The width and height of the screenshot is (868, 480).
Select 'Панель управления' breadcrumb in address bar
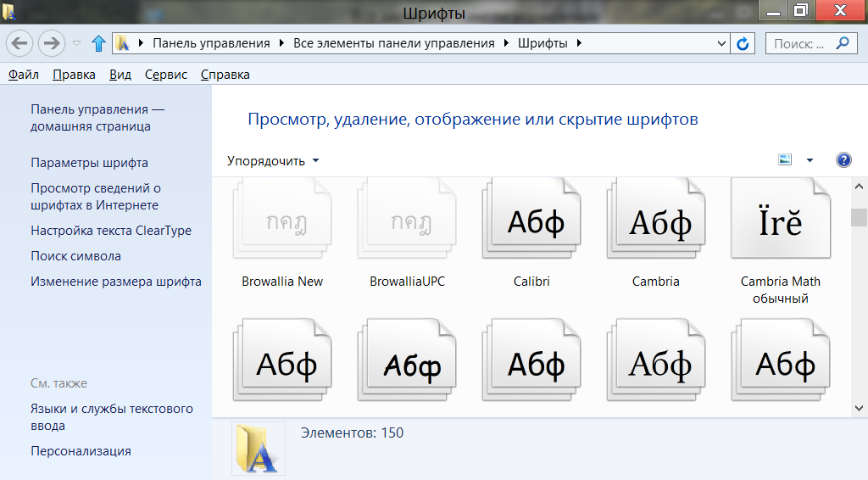click(x=211, y=43)
